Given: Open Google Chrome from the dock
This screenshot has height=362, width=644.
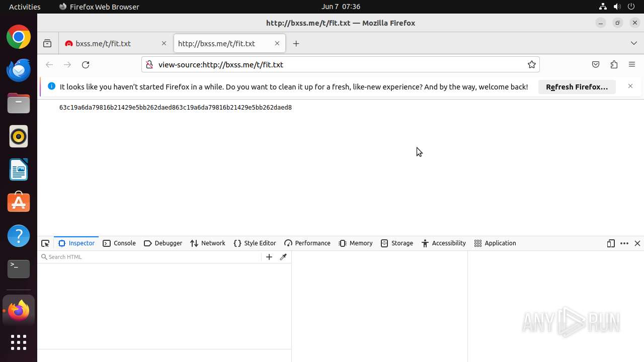Looking at the screenshot, I should click(19, 37).
